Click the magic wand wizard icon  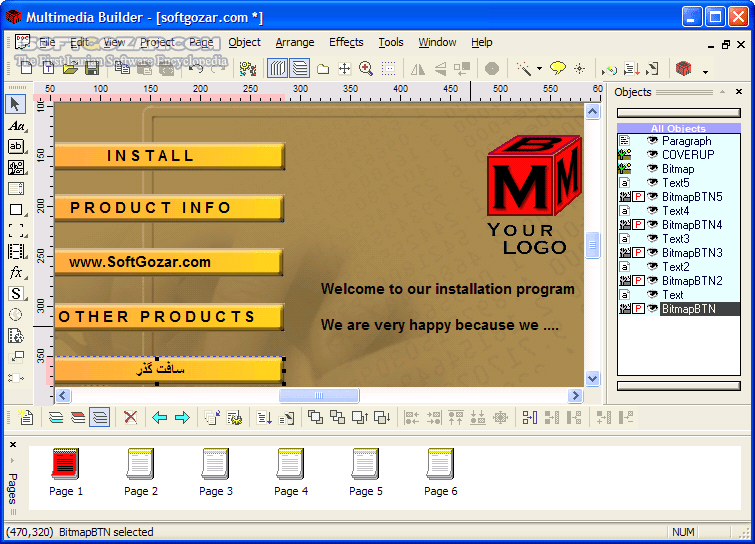524,69
